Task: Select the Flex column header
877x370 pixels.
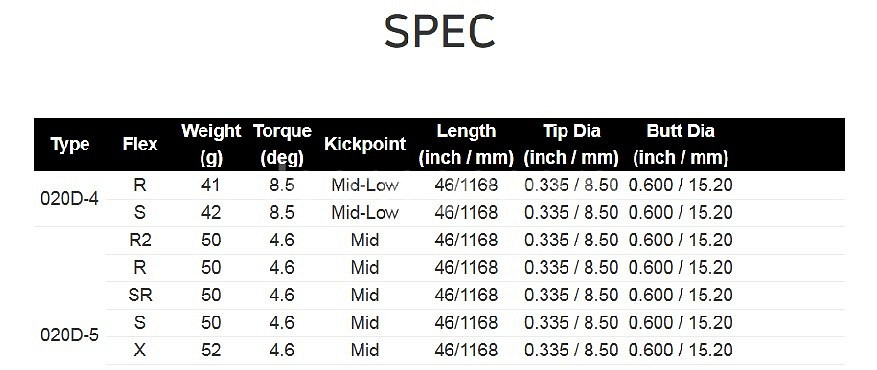Action: [140, 144]
